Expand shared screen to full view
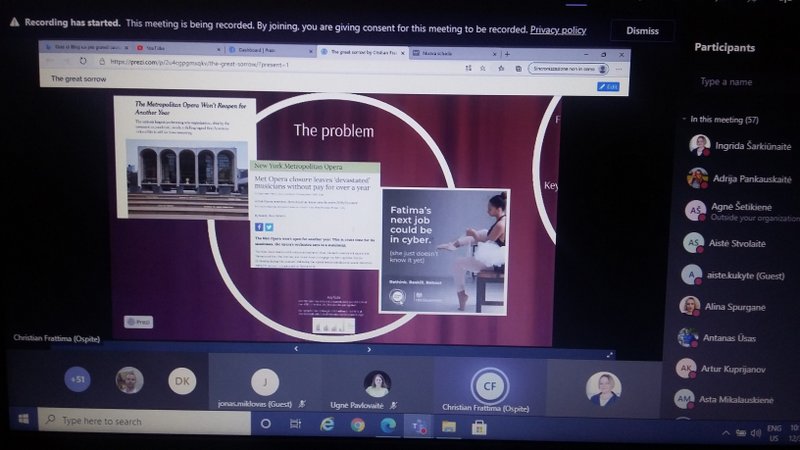 click(x=609, y=355)
